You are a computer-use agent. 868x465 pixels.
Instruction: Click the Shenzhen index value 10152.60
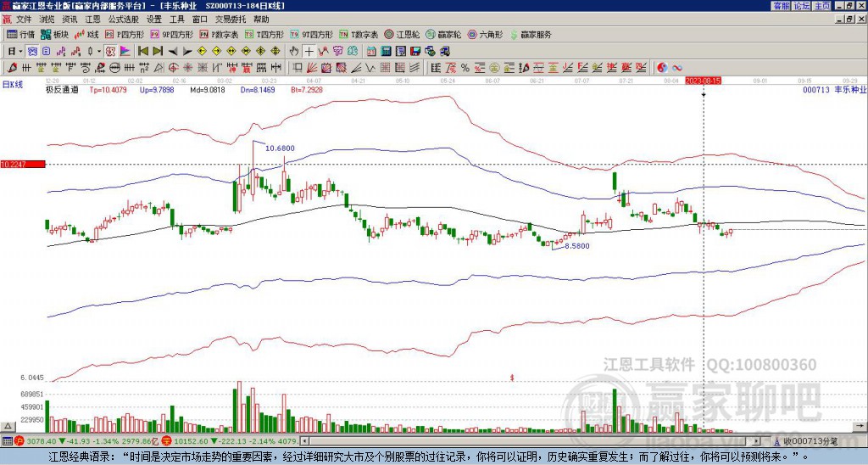click(192, 441)
